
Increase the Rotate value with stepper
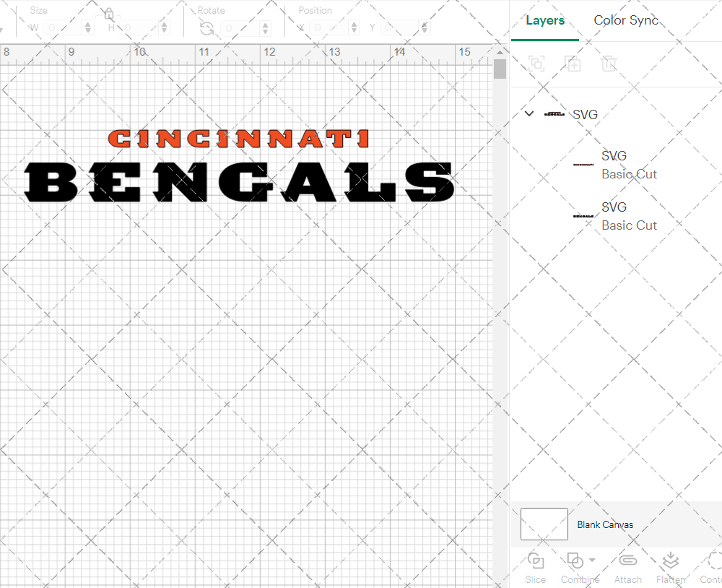pyautogui.click(x=266, y=25)
